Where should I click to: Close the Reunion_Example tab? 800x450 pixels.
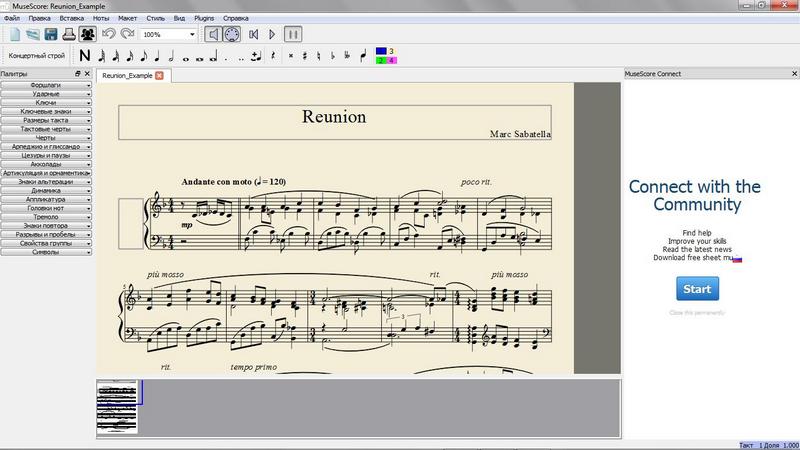(x=159, y=76)
